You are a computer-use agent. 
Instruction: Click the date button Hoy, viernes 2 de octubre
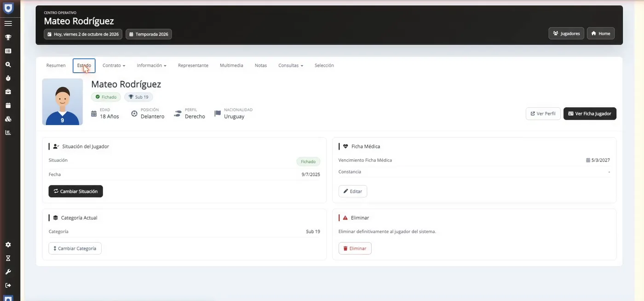(x=83, y=34)
